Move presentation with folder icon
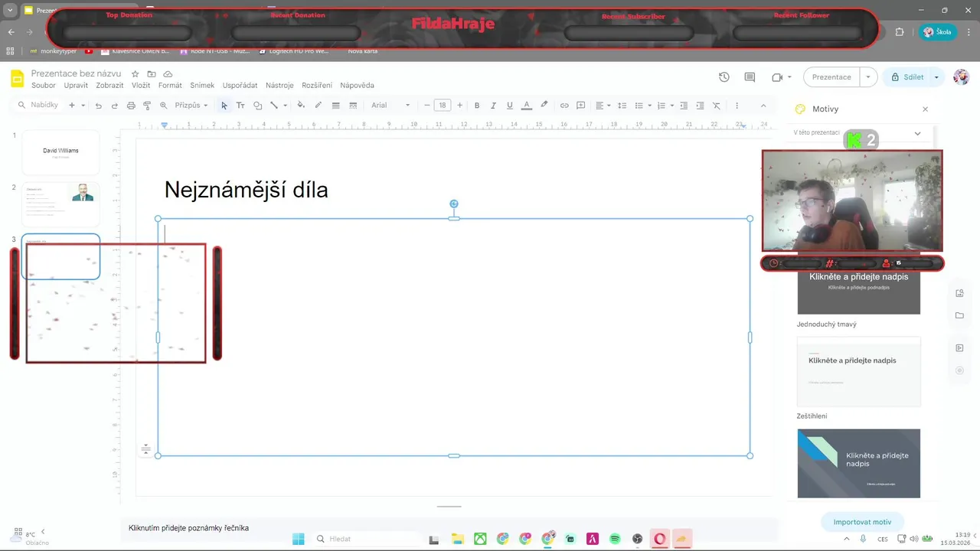 (x=152, y=73)
